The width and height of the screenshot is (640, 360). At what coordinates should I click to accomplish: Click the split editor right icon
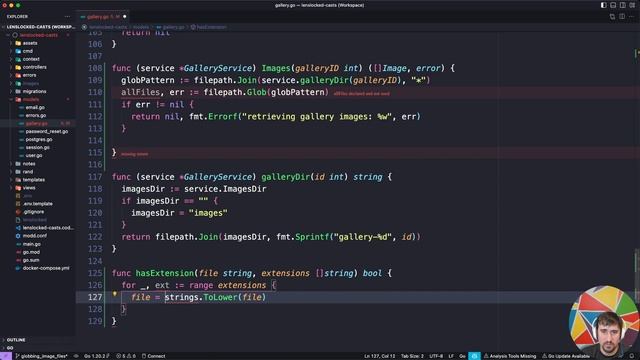pos(622,16)
